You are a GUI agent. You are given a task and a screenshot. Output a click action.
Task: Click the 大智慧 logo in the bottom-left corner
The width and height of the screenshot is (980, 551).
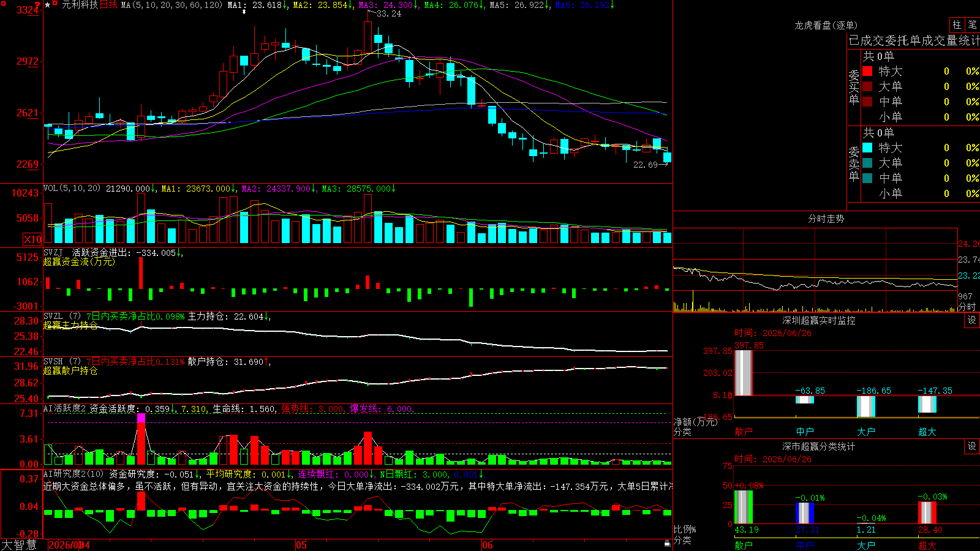19,545
